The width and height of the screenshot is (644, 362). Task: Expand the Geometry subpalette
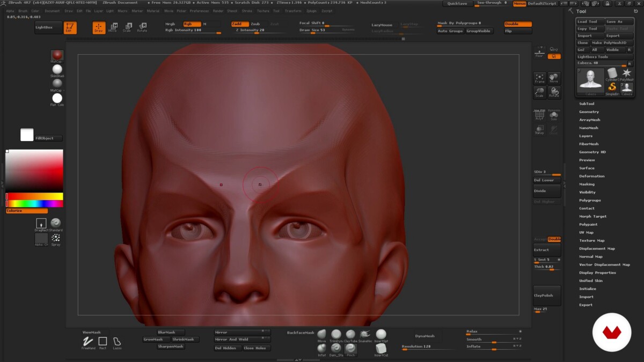(588, 112)
